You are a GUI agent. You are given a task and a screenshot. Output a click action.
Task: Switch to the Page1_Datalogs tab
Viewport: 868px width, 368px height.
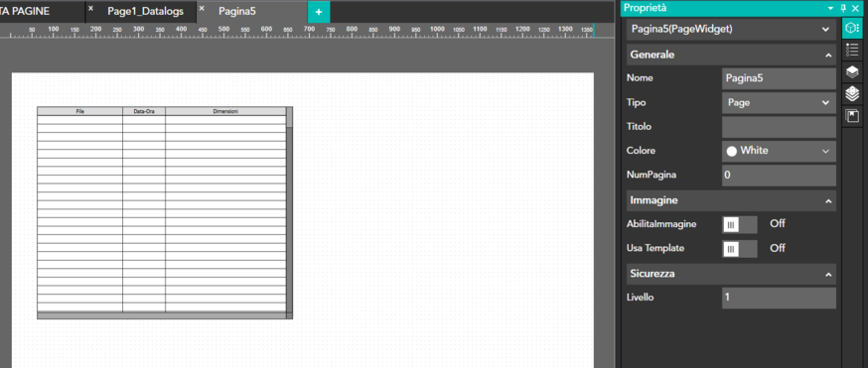tap(145, 11)
